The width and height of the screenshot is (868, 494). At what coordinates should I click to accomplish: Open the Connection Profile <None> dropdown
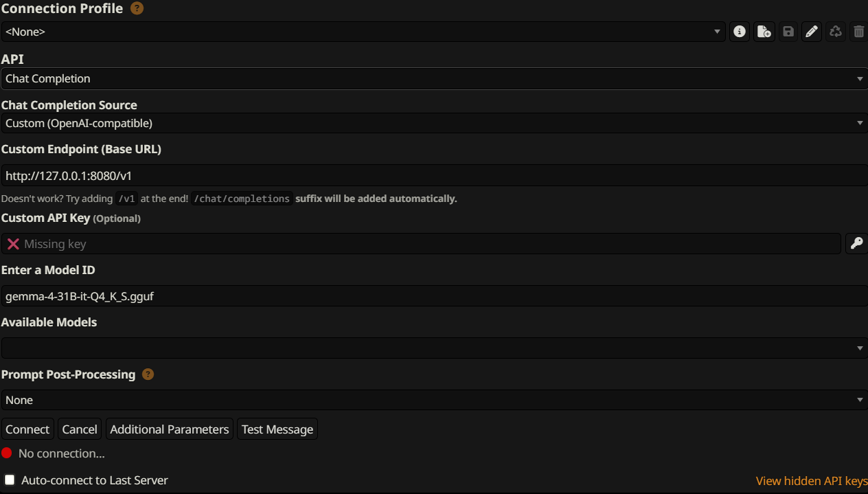(363, 32)
